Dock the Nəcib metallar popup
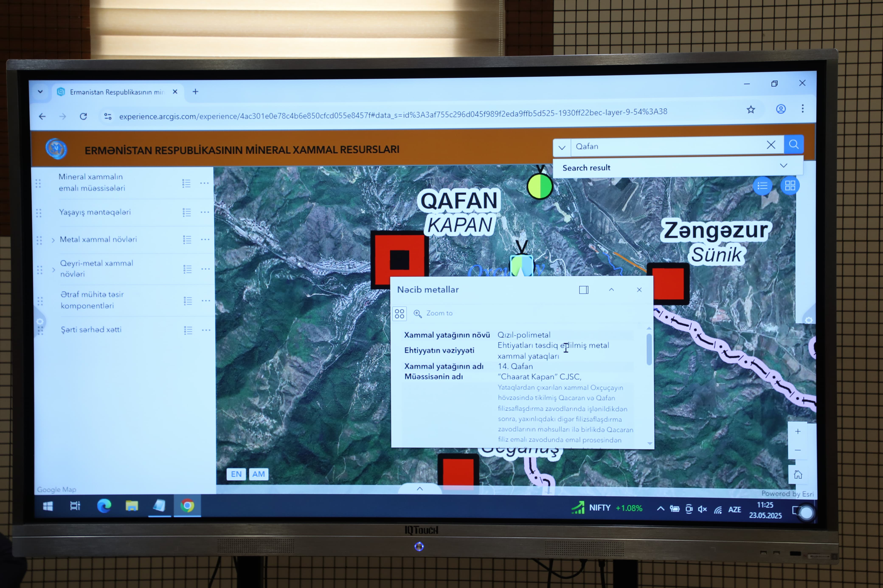This screenshot has height=588, width=883. 584,290
